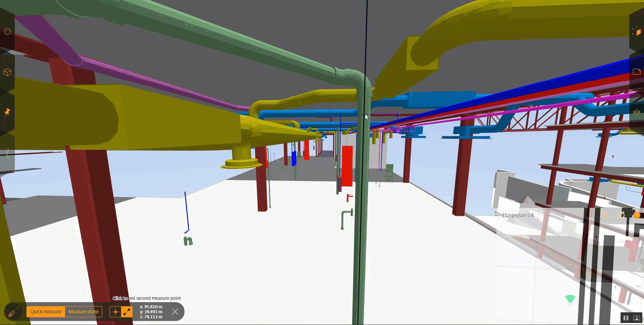Click the green camera position marker on minimap
Viewport: 644px width, 325px height.
click(570, 299)
